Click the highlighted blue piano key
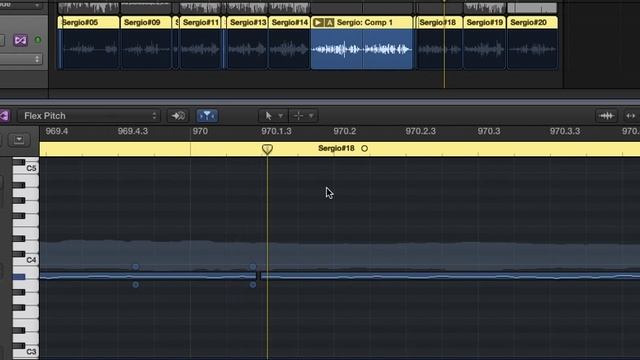640x360 pixels. pos(19,277)
